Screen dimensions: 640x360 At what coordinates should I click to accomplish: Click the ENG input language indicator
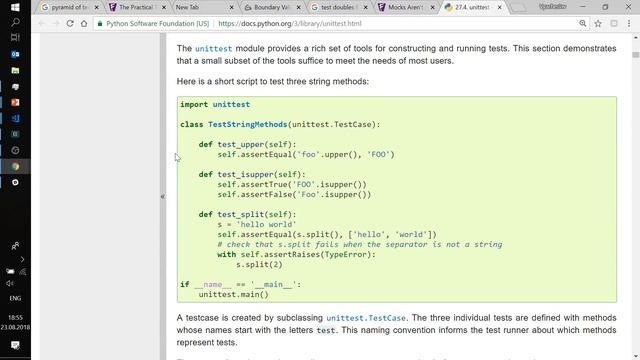point(15,298)
